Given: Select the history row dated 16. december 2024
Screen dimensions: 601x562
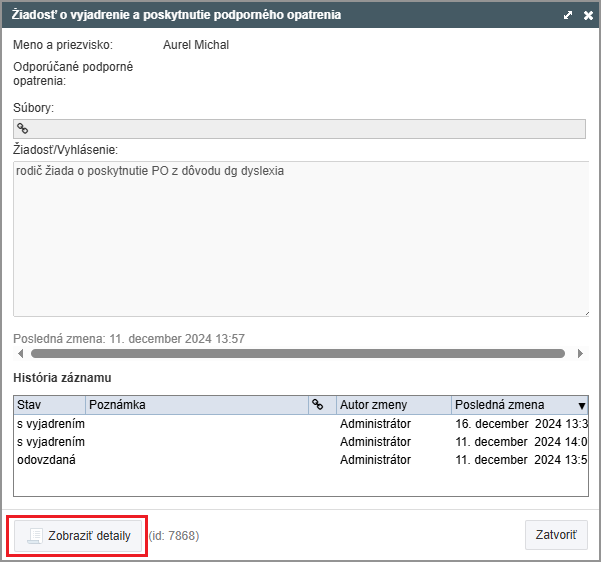Looking at the screenshot, I should [300, 424].
